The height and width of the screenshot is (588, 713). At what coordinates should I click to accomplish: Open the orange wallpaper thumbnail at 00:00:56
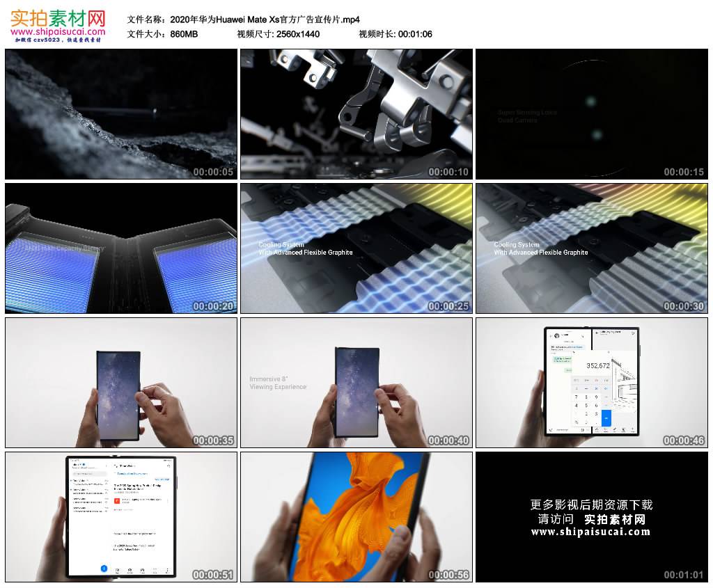[356, 517]
